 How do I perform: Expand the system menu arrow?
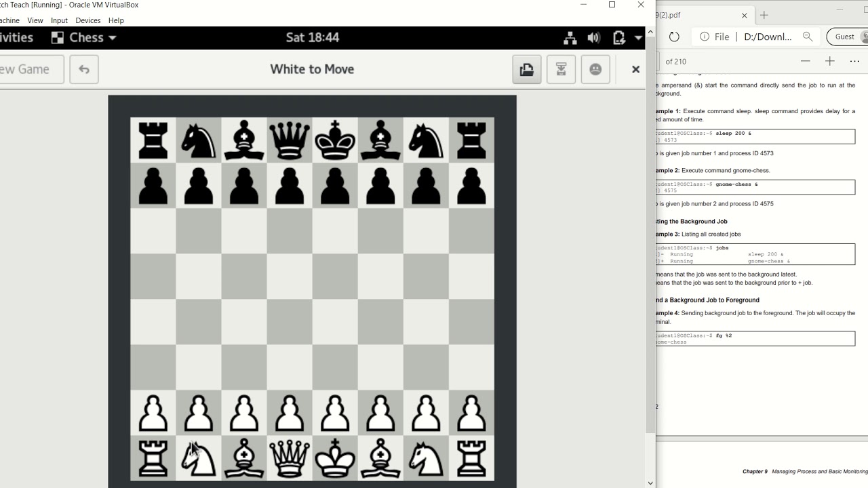[638, 38]
